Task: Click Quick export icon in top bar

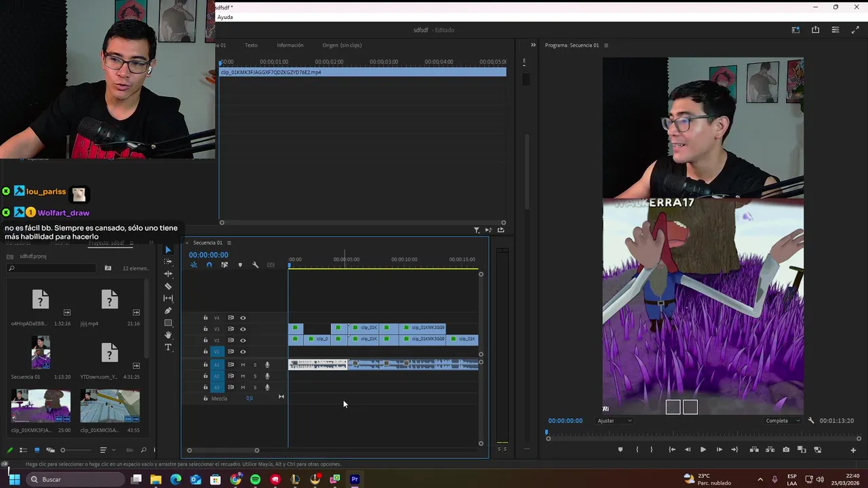Action: pos(815,30)
